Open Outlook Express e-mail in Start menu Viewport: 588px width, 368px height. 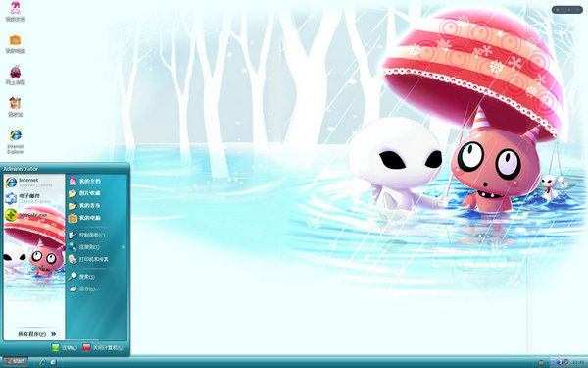coord(28,198)
